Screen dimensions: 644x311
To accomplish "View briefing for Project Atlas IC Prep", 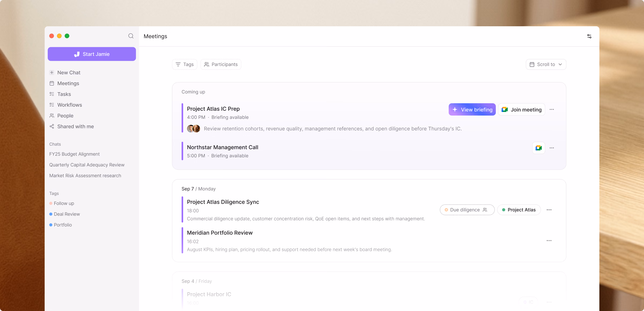I will (472, 109).
